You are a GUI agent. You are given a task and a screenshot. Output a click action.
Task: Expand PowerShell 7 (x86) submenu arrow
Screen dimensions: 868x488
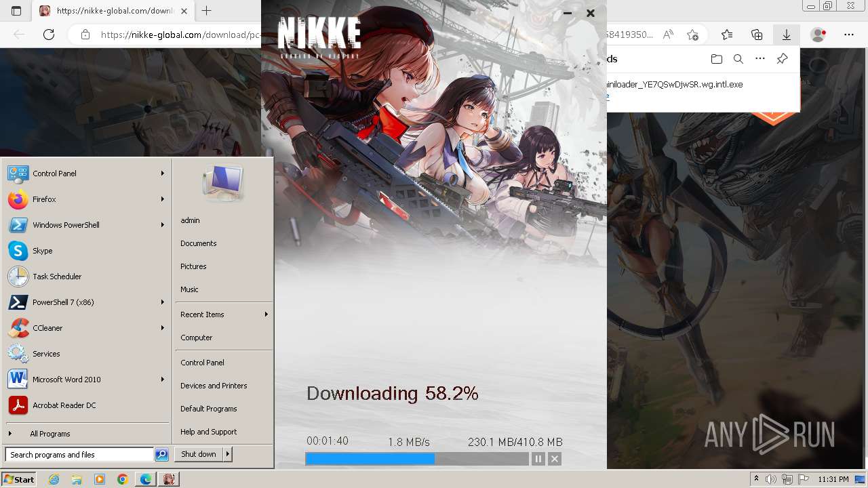163,302
